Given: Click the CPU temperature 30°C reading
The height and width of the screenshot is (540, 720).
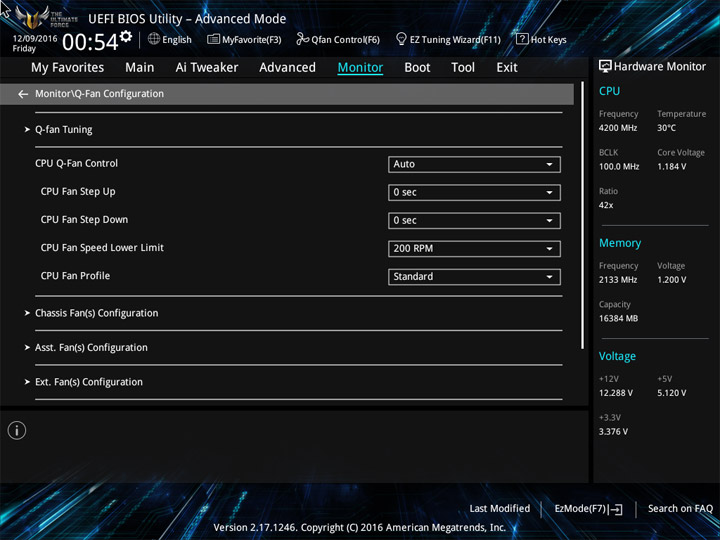Looking at the screenshot, I should pos(666,128).
